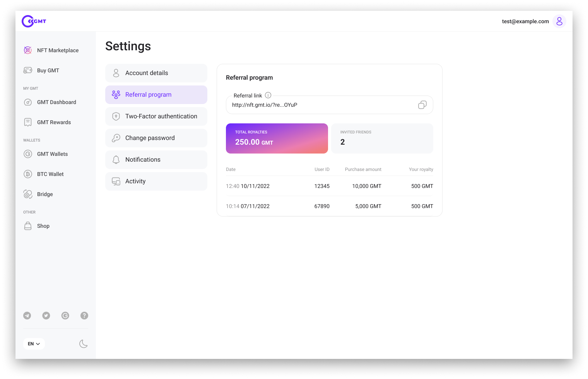
Task: Select the 10:14 07/11/2022 date cell
Action: click(x=248, y=206)
